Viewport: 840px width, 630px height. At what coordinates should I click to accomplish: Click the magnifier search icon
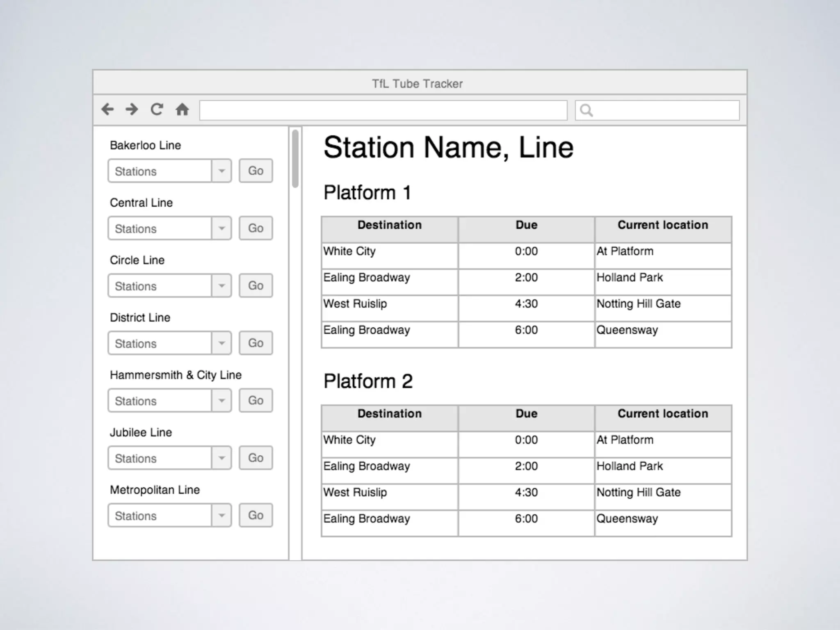pos(587,110)
